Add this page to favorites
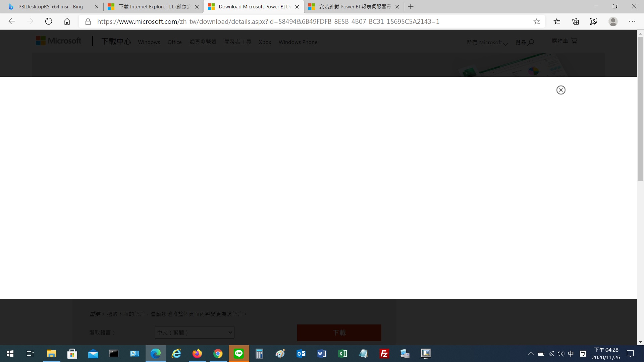 click(537, 21)
